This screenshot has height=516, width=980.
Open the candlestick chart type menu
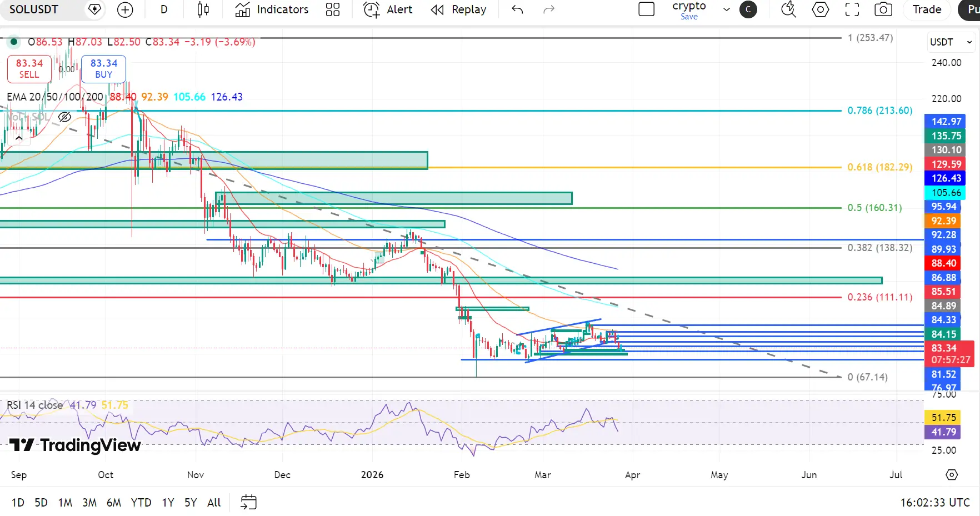click(203, 9)
